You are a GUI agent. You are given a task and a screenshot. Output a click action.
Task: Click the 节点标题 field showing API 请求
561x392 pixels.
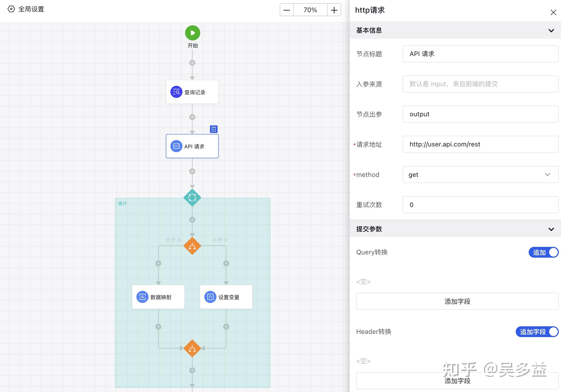(x=480, y=54)
